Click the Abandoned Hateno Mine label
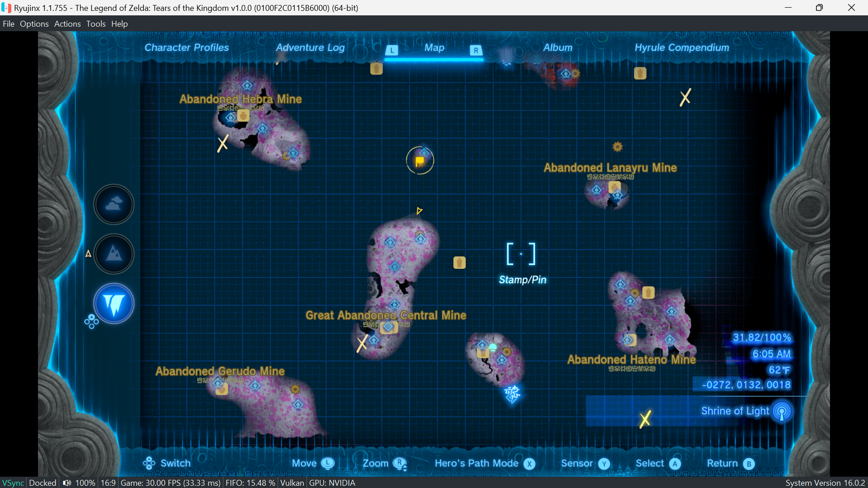Screen dimensions: 868x488 [x=632, y=360]
